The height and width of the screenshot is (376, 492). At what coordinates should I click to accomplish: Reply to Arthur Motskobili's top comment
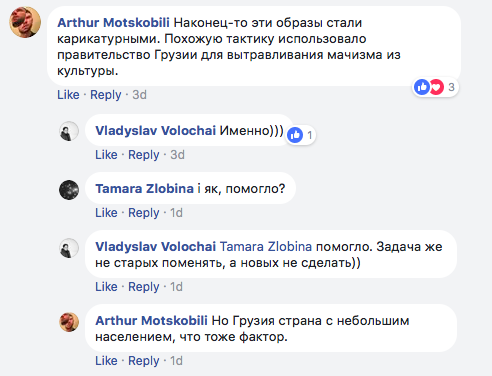pyautogui.click(x=106, y=95)
